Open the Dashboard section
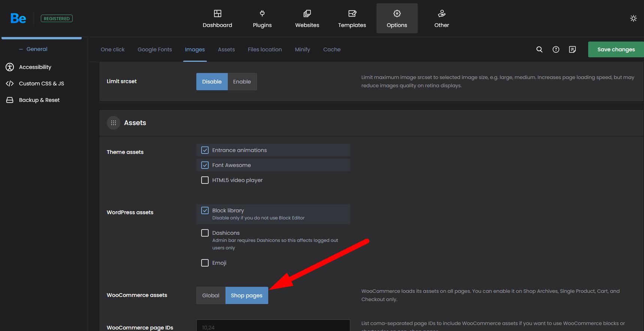This screenshot has width=644, height=331. tap(217, 18)
